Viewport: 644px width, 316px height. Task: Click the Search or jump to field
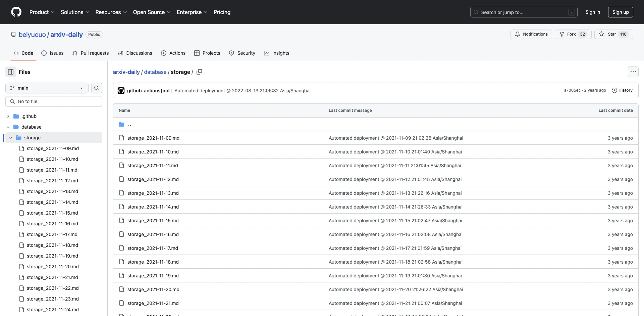point(524,12)
